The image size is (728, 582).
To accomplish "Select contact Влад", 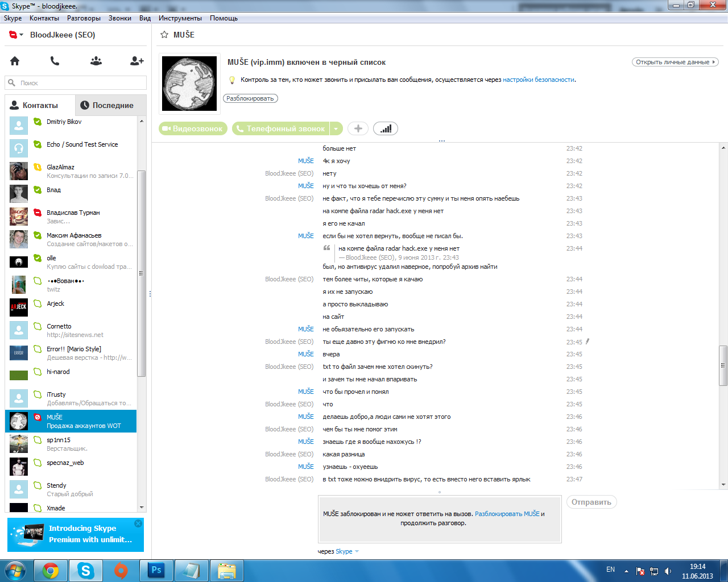I will [x=71, y=194].
